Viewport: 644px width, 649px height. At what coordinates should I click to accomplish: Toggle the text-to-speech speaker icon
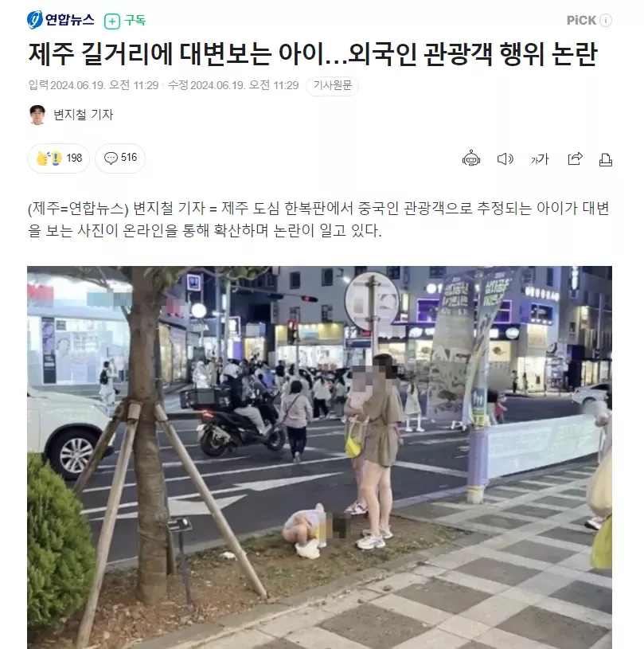click(505, 159)
